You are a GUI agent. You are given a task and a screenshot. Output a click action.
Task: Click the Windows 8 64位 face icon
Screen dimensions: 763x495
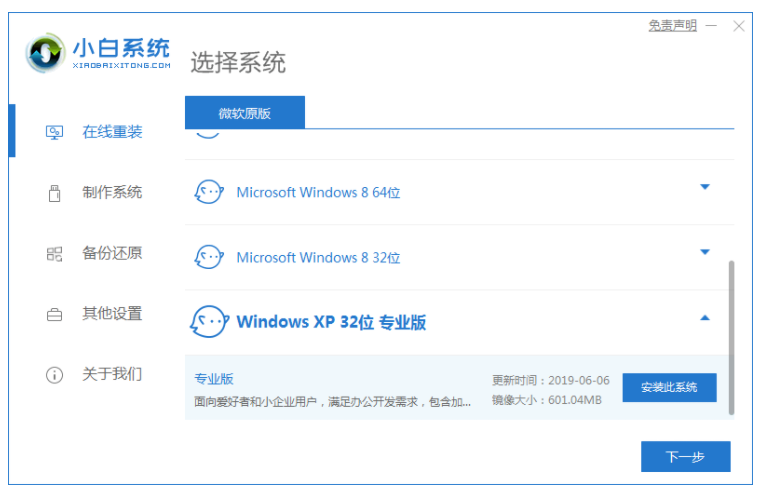click(x=208, y=192)
